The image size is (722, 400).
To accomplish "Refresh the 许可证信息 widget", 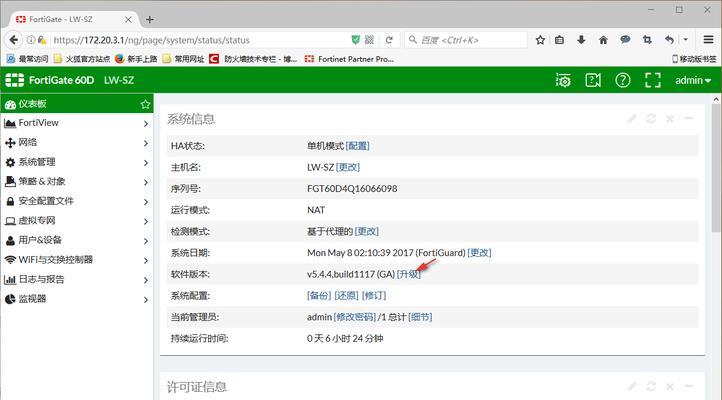I will coord(651,386).
